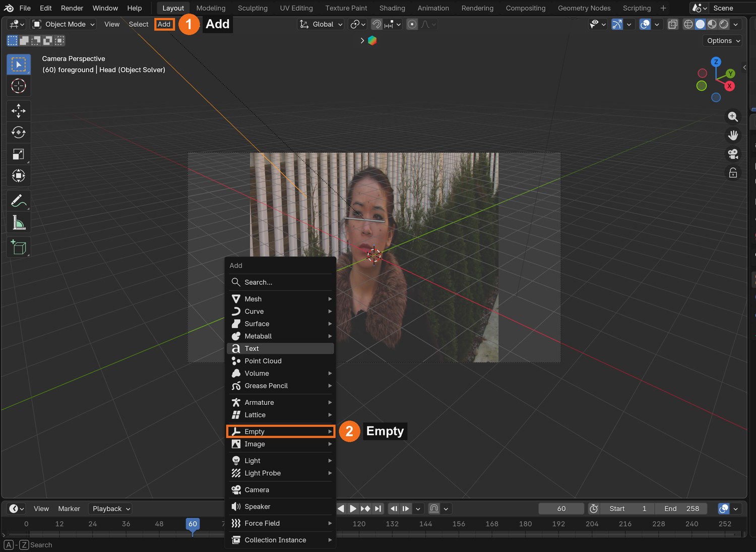Toggle camera view icon
The image size is (756, 552).
pos(733,154)
